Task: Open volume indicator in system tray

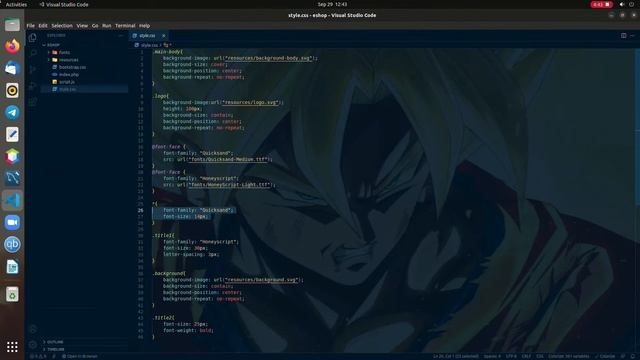Action: 622,4
